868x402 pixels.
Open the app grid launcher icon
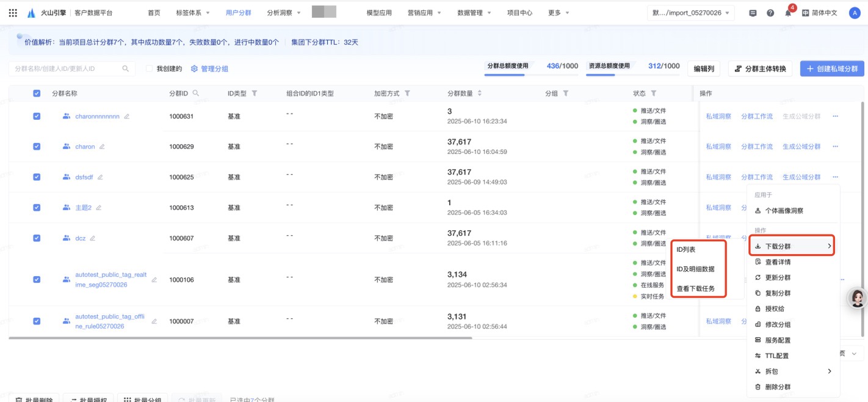pos(13,13)
